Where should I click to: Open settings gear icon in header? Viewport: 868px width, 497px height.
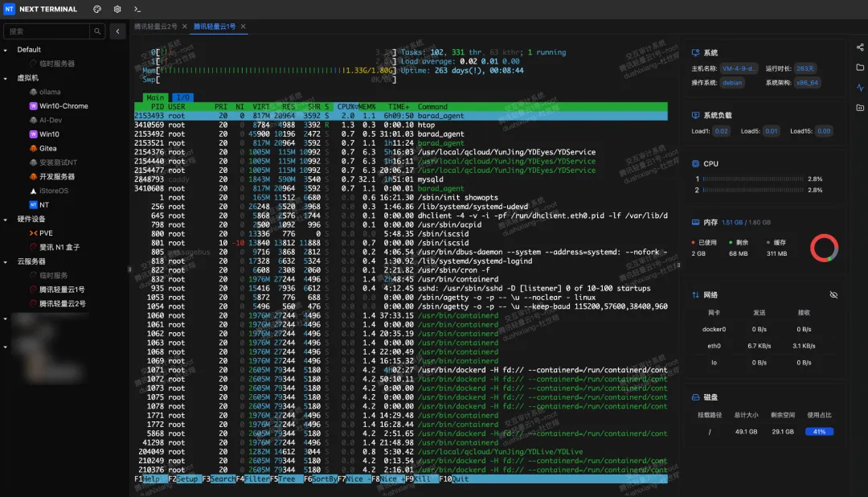117,9
